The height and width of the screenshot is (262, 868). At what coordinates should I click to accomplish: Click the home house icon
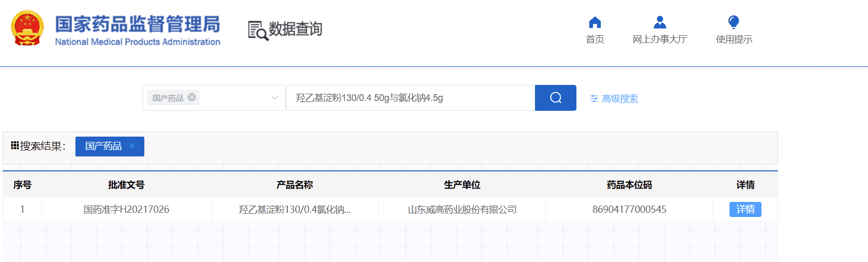pyautogui.click(x=595, y=22)
